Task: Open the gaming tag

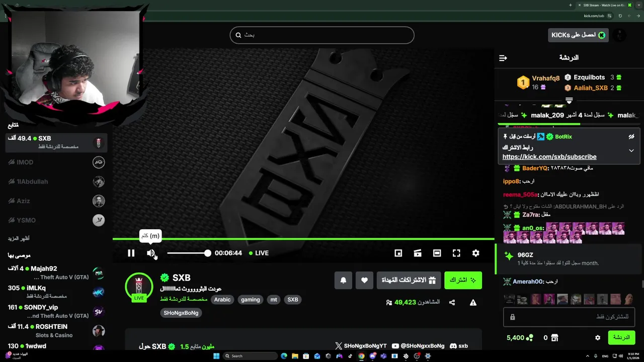Action: point(250,300)
